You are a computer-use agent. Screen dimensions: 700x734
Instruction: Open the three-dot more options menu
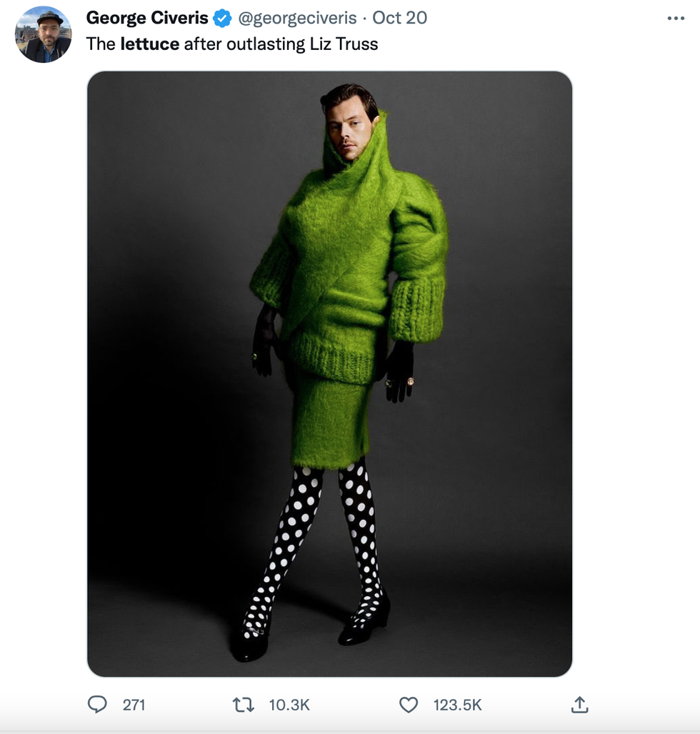pos(675,19)
